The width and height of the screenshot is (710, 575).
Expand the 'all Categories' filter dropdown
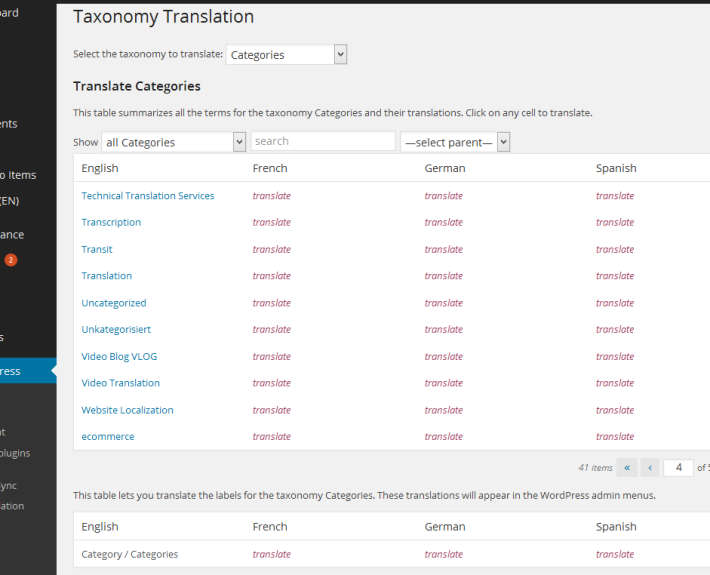[173, 142]
